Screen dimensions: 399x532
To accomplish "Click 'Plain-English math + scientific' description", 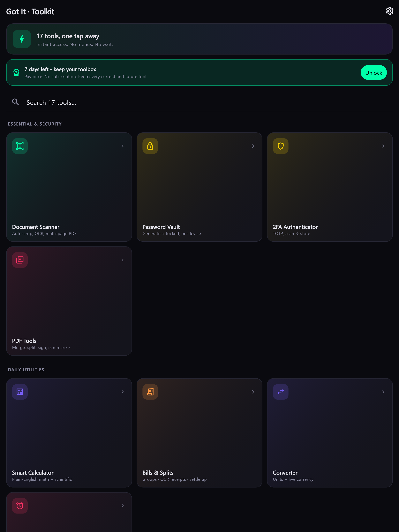I will tap(42, 479).
